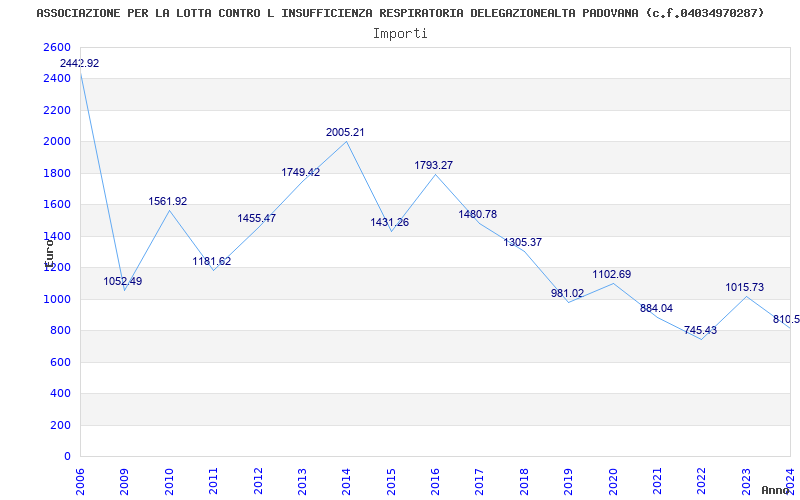800x500 pixels.
Task: Click the Euro y-axis title
Action: tap(49, 254)
